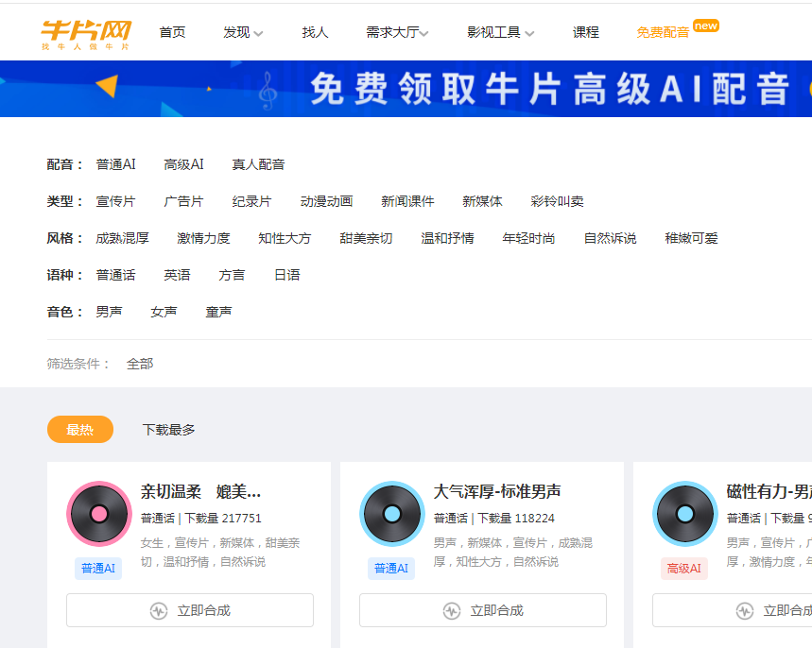Switch to the 最热 sorting tab
812x648 pixels.
tap(80, 430)
